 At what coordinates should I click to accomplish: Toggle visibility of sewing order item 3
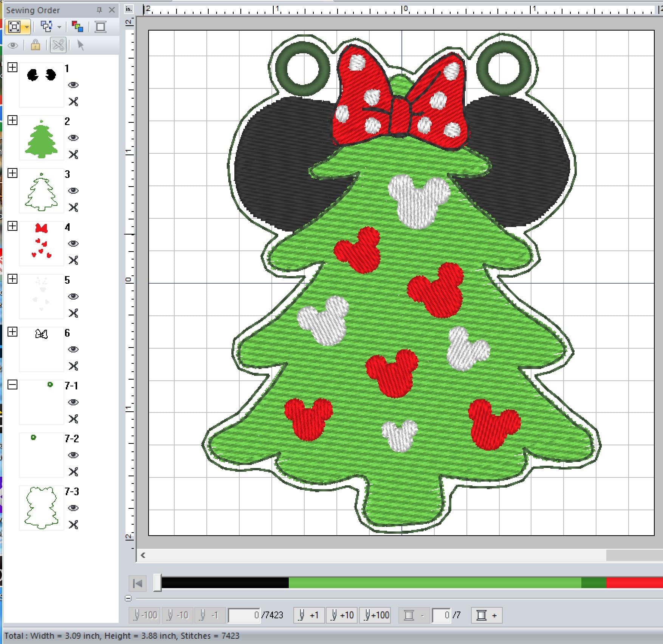[x=73, y=191]
